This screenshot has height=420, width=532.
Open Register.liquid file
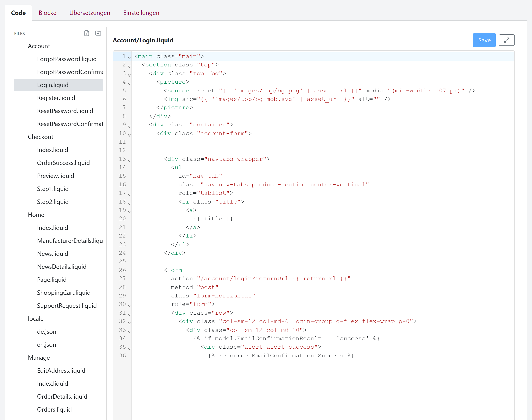pyautogui.click(x=56, y=98)
